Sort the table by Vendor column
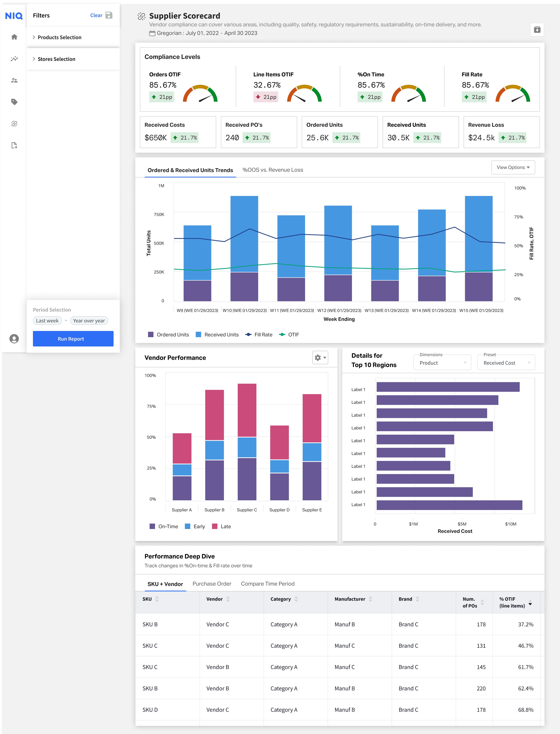 click(228, 599)
